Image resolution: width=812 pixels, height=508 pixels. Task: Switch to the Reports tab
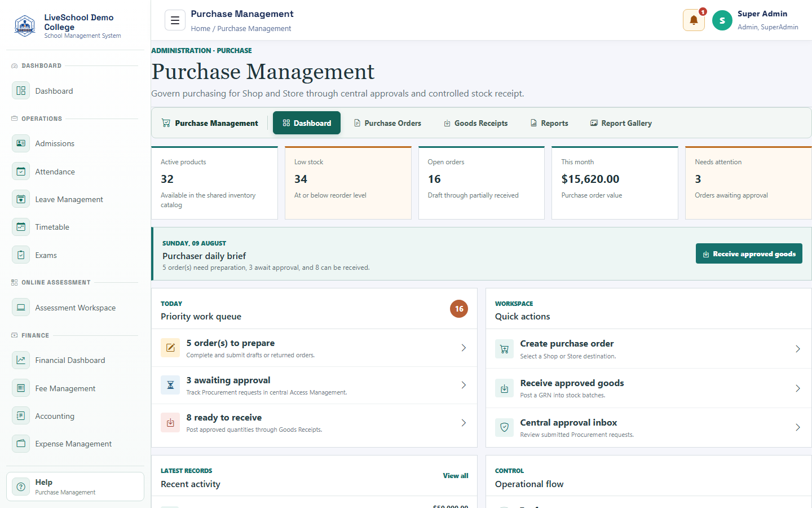[549, 123]
